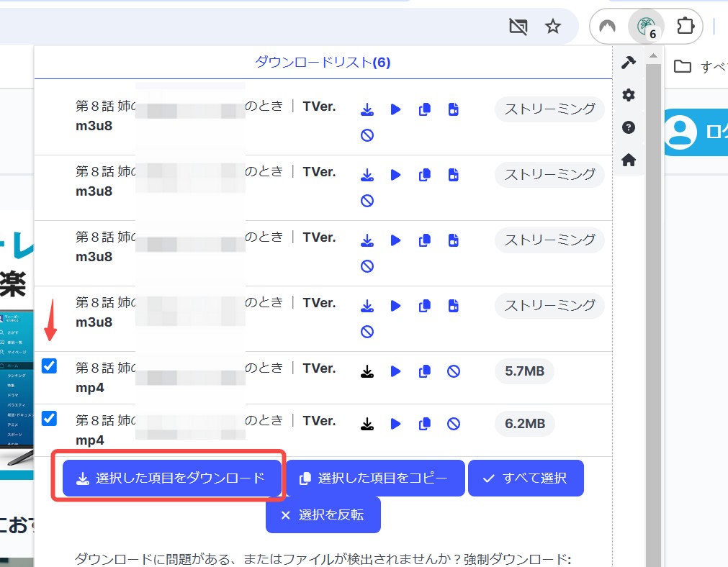Copy link of second m3u8 row
This screenshot has height=567, width=728.
pyautogui.click(x=424, y=175)
